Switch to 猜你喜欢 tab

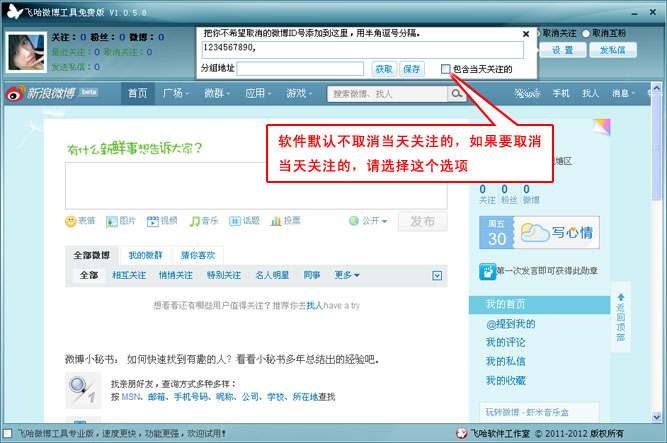tap(198, 255)
